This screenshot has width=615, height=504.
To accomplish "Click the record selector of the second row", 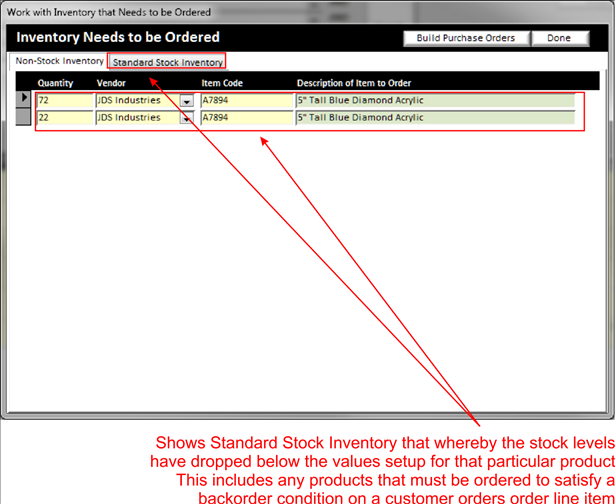I will click(24, 117).
